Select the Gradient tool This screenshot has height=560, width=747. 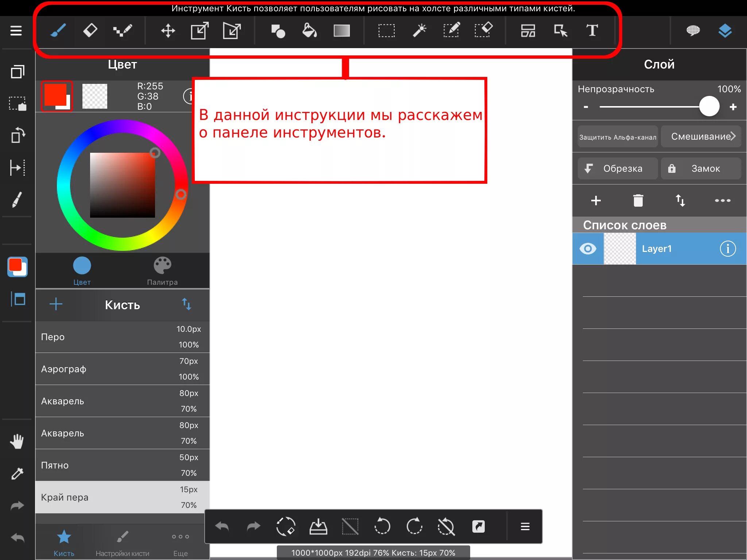[x=341, y=31]
